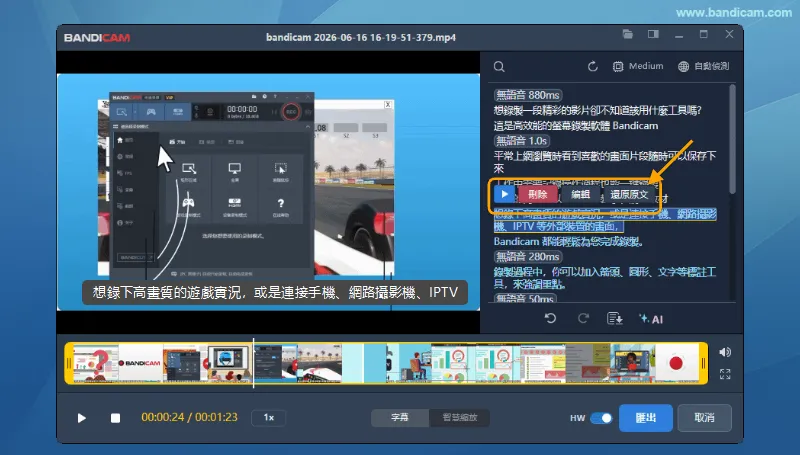This screenshot has height=455, width=800.
Task: Stop playback with the square button
Action: [115, 418]
